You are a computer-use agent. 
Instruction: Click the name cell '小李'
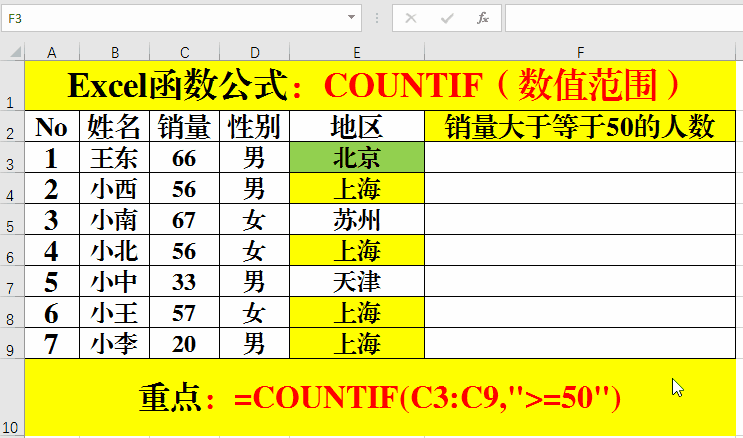point(115,344)
